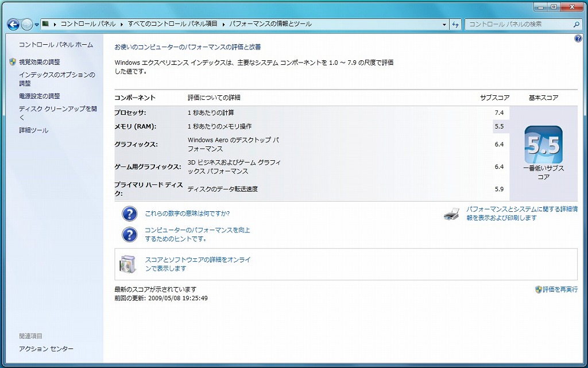Click the greyed Forward arrow button
The width and height of the screenshot is (588, 368).
coord(26,24)
